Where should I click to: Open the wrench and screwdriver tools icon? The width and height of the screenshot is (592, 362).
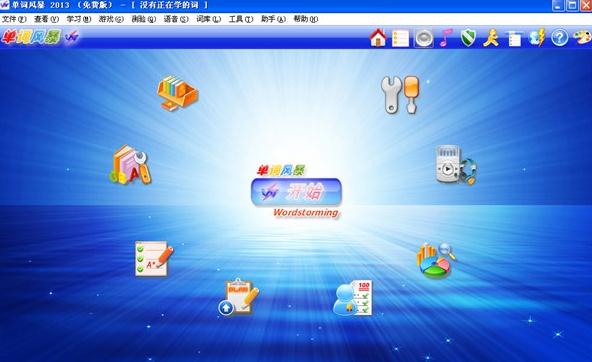point(400,94)
